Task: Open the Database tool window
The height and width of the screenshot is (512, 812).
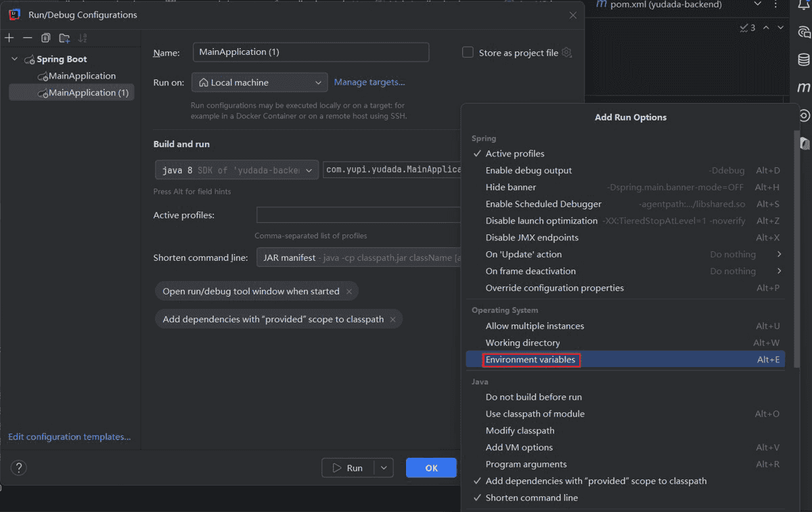Action: tap(804, 60)
